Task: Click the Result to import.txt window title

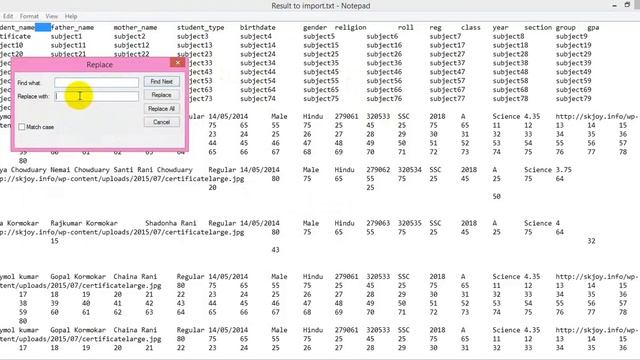Action: [x=321, y=6]
